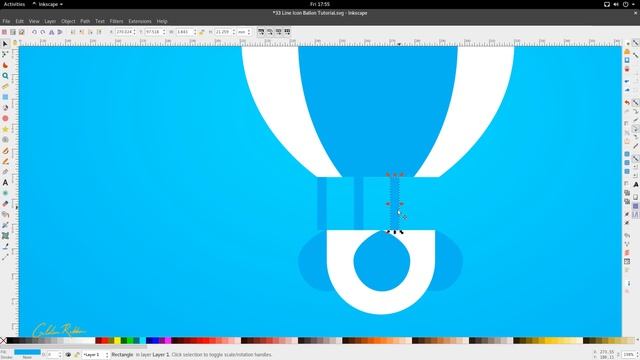
Task: Toggle scale stroke width with object
Action: point(261,32)
